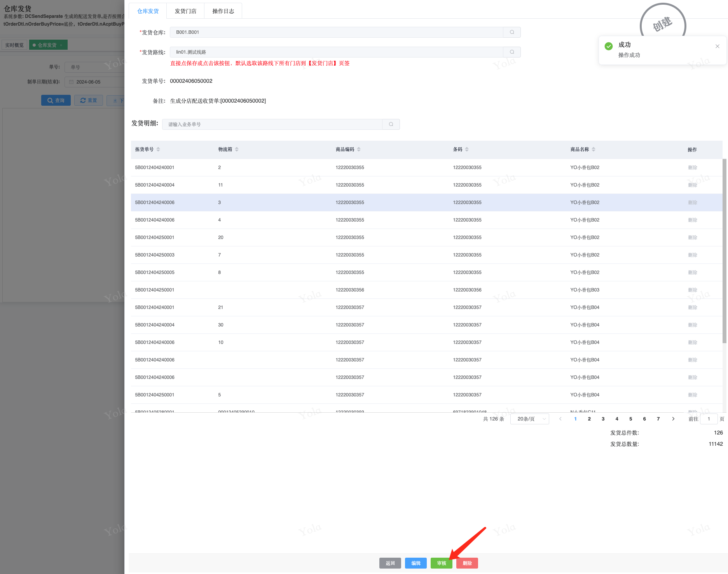
Task: Delete the row with 物流箱 21
Action: (693, 307)
